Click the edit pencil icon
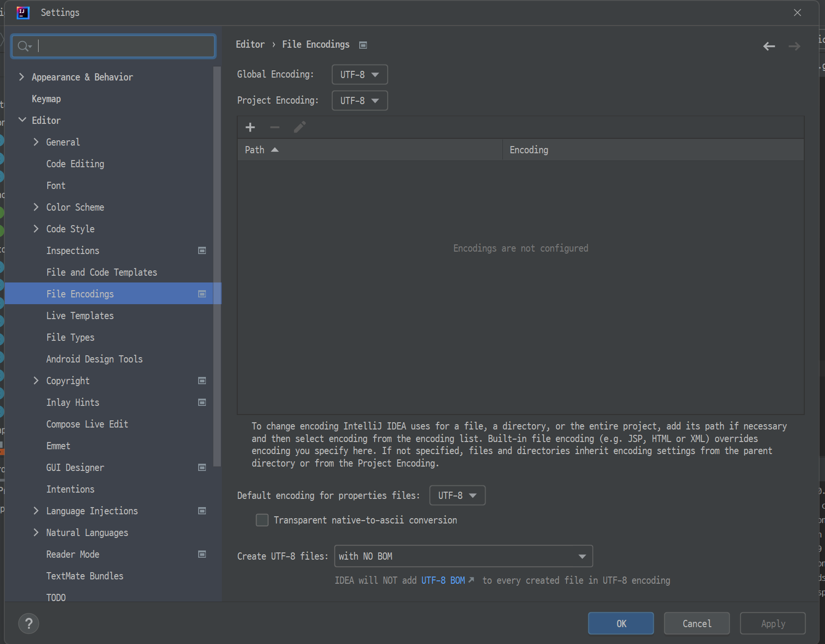 [x=299, y=127]
